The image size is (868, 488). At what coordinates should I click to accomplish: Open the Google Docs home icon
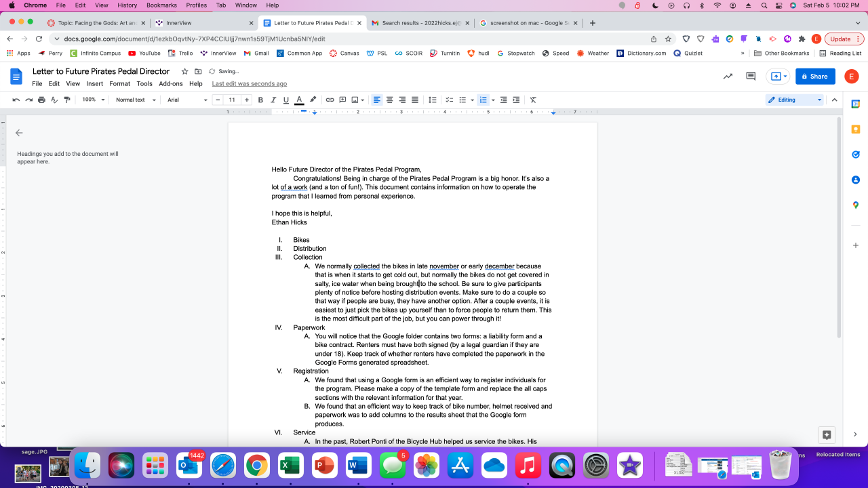pyautogui.click(x=17, y=77)
